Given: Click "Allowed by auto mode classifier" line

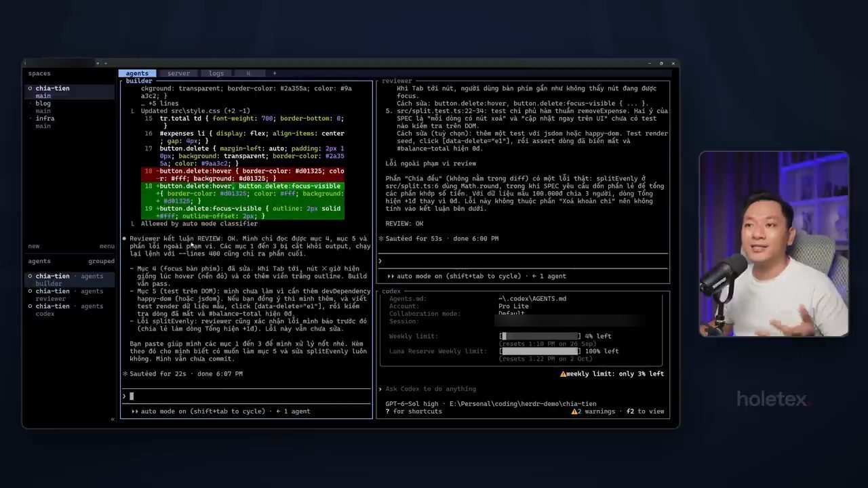Looking at the screenshot, I should tap(199, 224).
